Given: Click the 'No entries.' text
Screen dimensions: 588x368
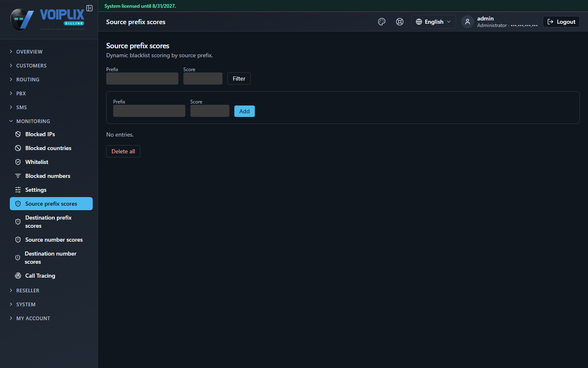Looking at the screenshot, I should pyautogui.click(x=120, y=135).
